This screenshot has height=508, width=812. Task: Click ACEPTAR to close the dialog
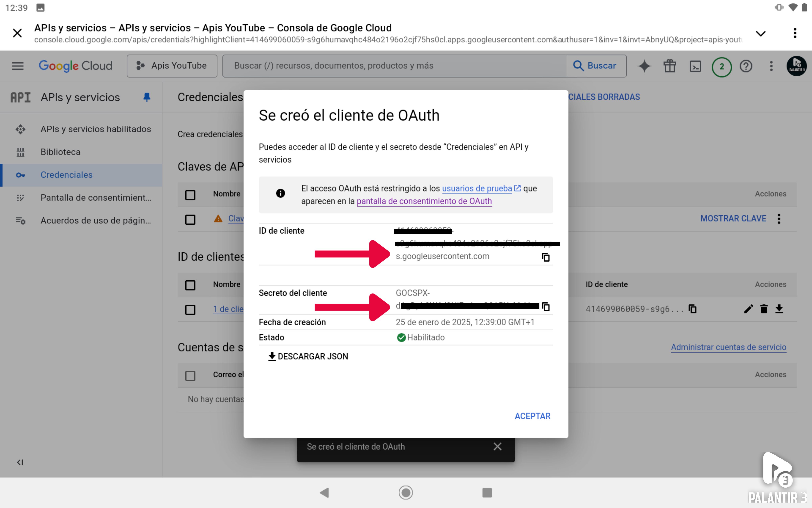click(x=533, y=416)
